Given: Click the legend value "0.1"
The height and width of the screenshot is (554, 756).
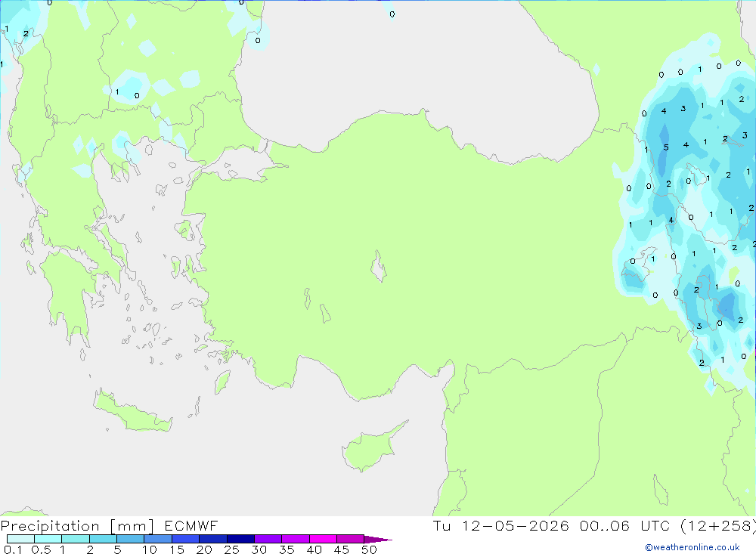Looking at the screenshot, I should [x=13, y=549].
